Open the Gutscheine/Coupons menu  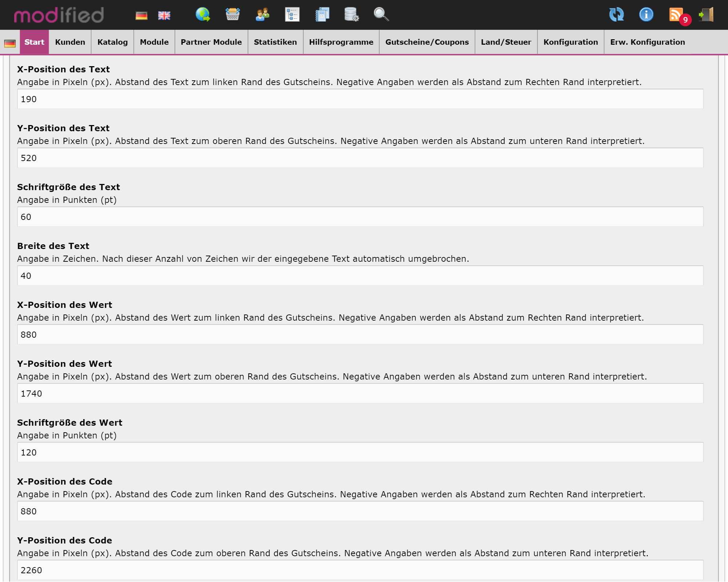click(x=427, y=42)
